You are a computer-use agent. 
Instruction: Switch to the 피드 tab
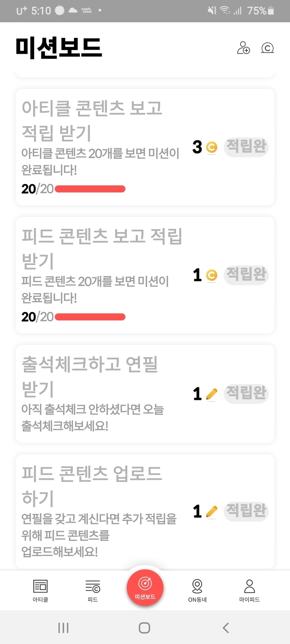tap(93, 591)
